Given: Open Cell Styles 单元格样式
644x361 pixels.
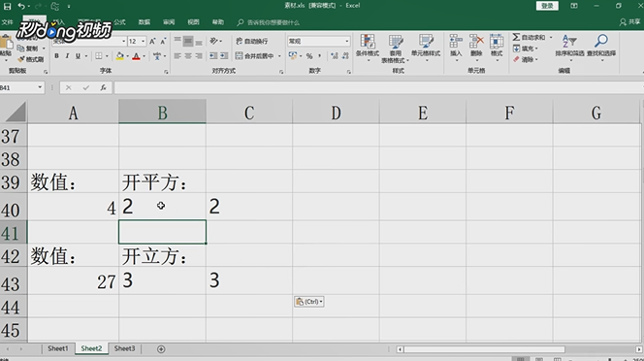Looking at the screenshot, I should pos(426,48).
